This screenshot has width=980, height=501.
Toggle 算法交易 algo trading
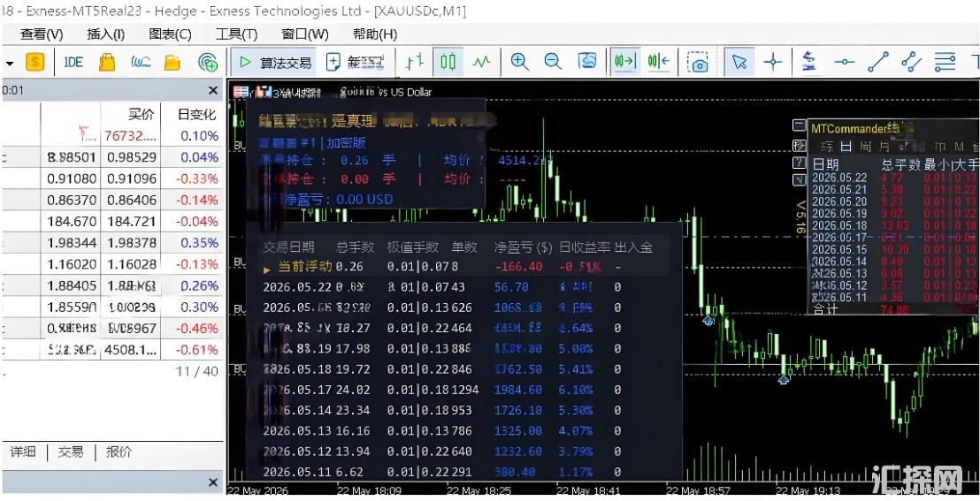coord(275,63)
